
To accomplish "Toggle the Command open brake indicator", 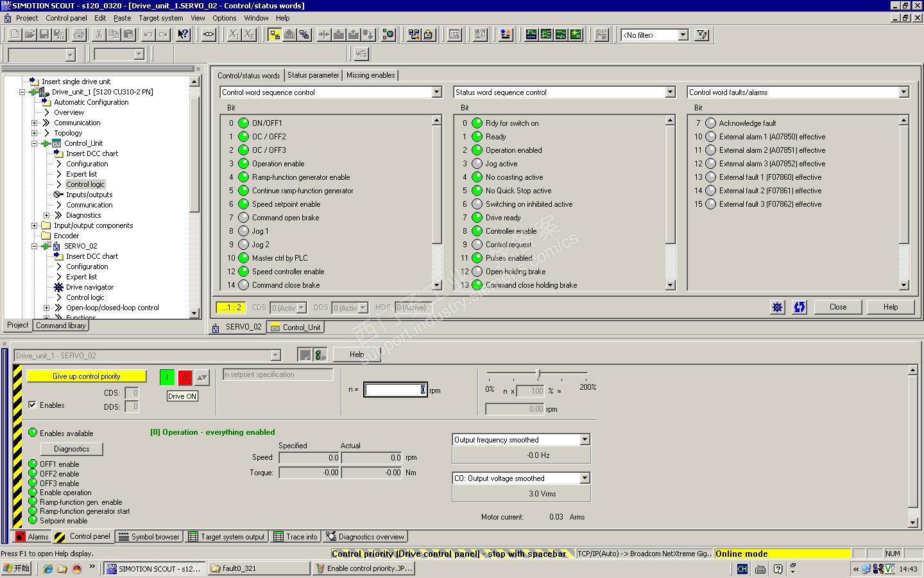I will tap(243, 217).
